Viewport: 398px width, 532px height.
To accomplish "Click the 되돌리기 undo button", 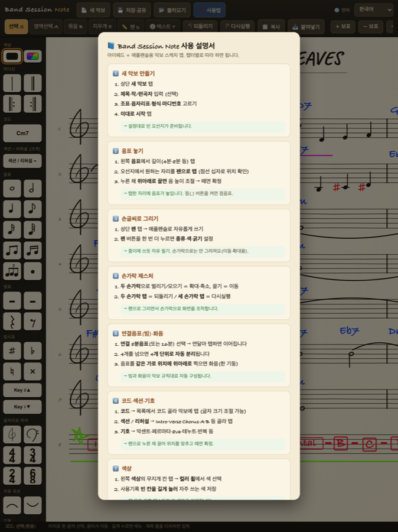I will point(200,27).
